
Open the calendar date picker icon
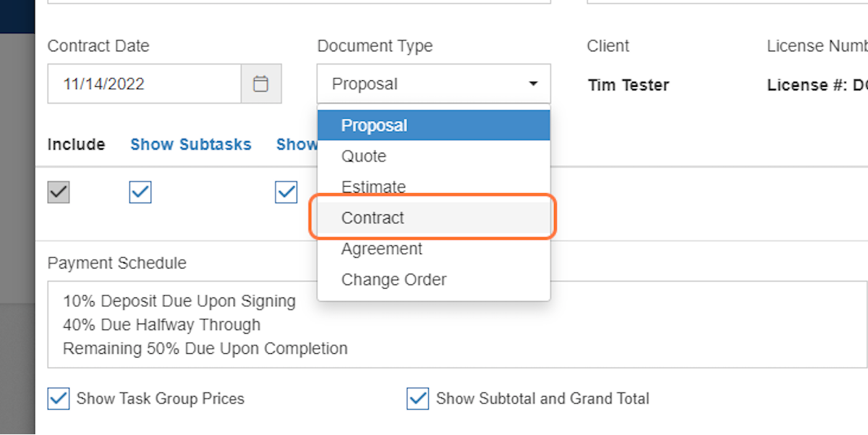[x=260, y=83]
